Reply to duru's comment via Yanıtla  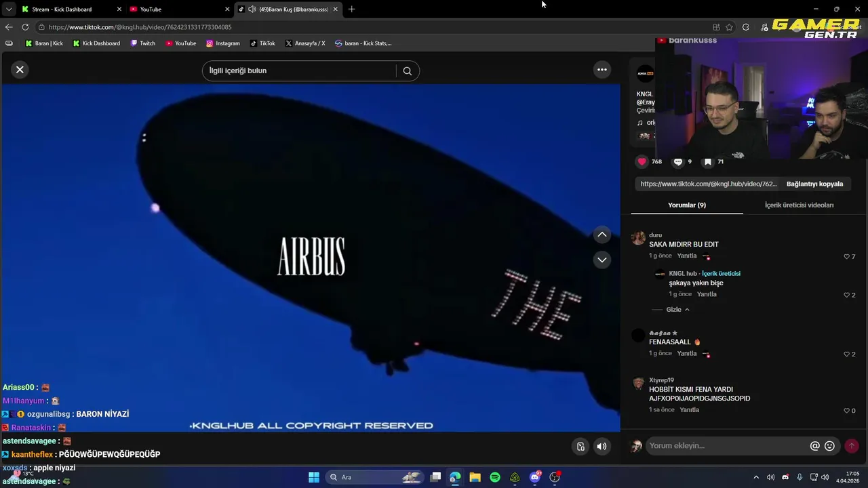(x=686, y=256)
